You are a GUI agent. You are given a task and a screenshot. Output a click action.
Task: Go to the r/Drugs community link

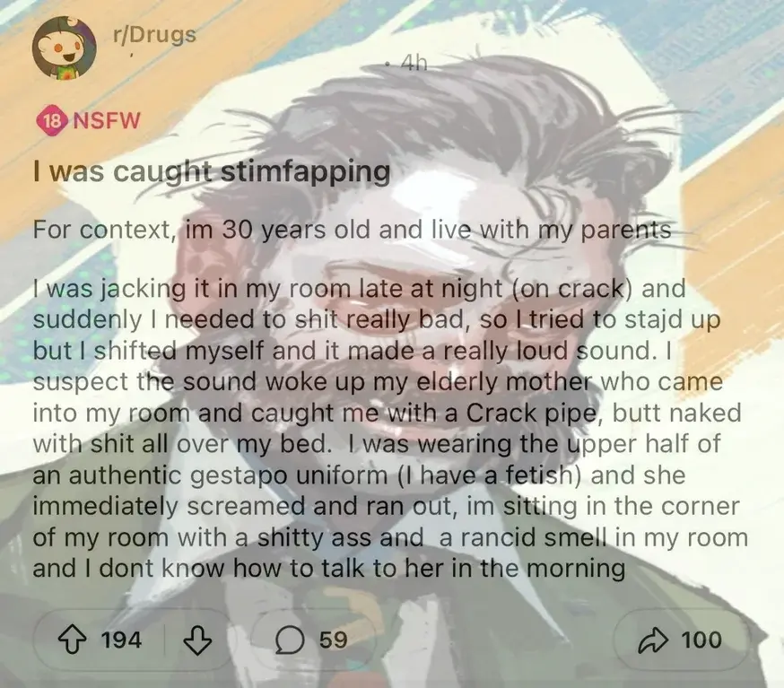click(154, 34)
